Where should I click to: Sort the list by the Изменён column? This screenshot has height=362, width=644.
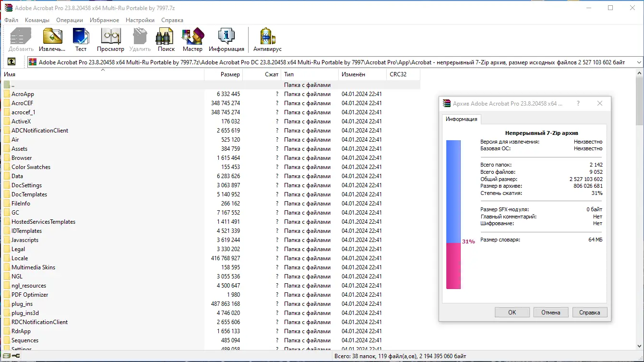point(362,74)
